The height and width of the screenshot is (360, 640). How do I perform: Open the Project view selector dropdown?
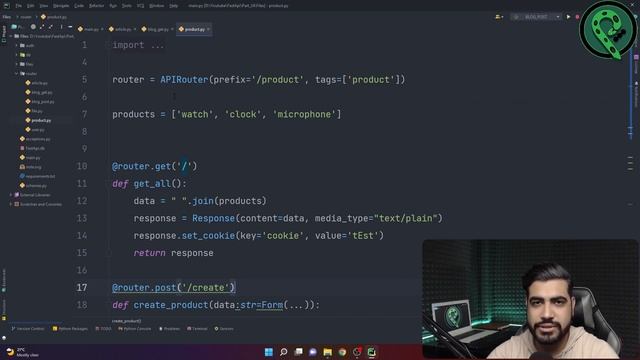click(17, 27)
